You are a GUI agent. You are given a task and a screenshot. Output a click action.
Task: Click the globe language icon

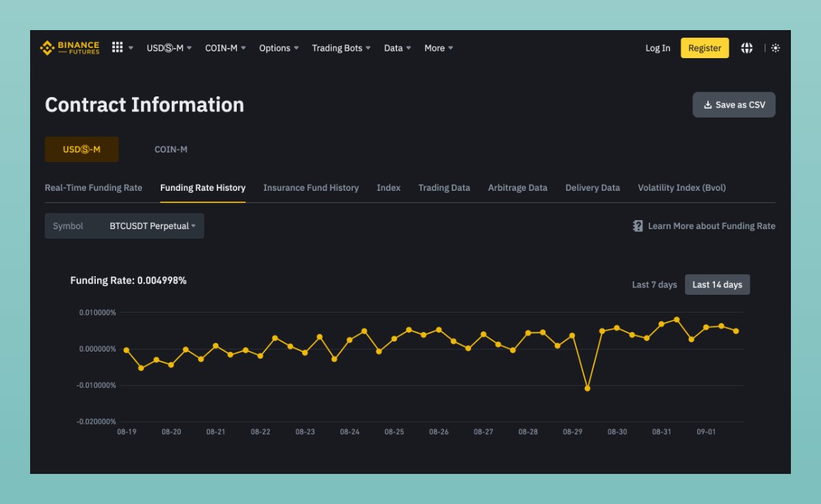pos(746,47)
